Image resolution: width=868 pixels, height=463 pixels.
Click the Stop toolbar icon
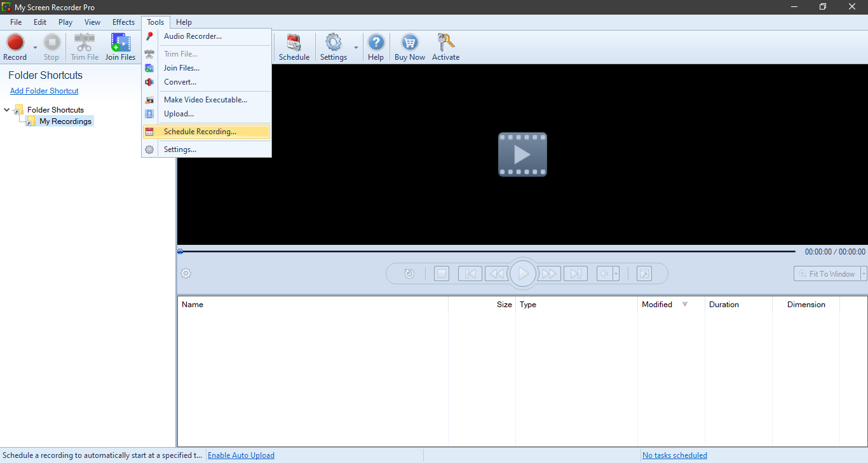tap(51, 48)
